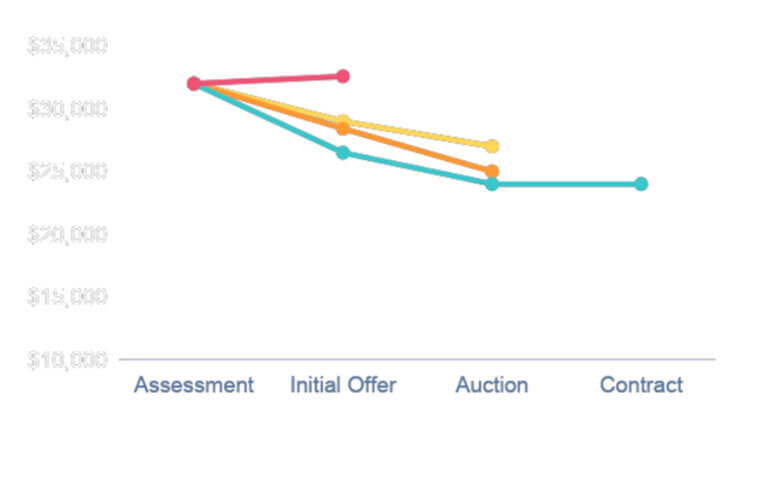Click the teal line between Auction and Contract
This screenshot has height=500, width=760.
click(x=566, y=184)
